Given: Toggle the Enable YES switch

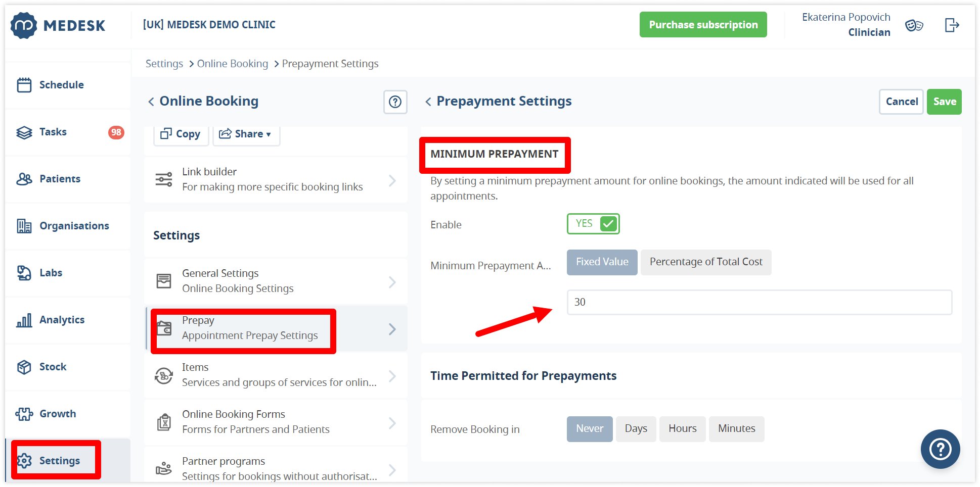Looking at the screenshot, I should [x=593, y=224].
